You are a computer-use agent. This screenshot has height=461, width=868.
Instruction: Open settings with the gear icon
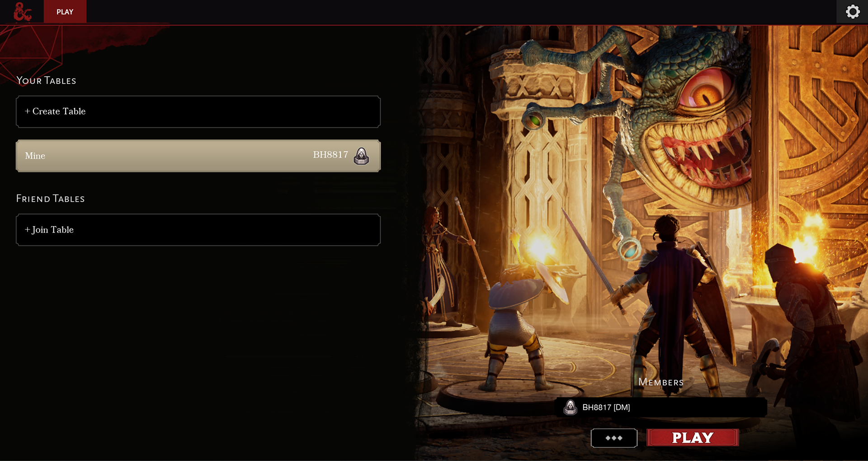(x=852, y=11)
